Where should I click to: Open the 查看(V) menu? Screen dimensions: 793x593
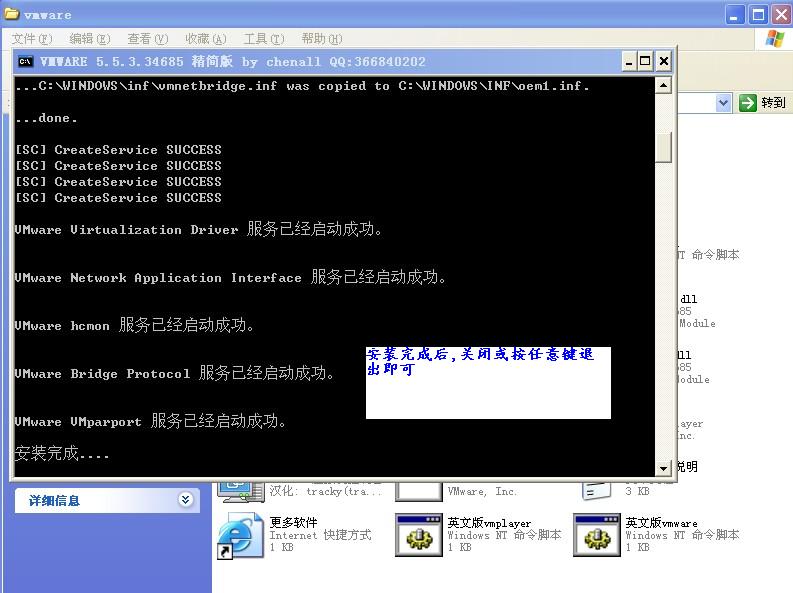147,38
